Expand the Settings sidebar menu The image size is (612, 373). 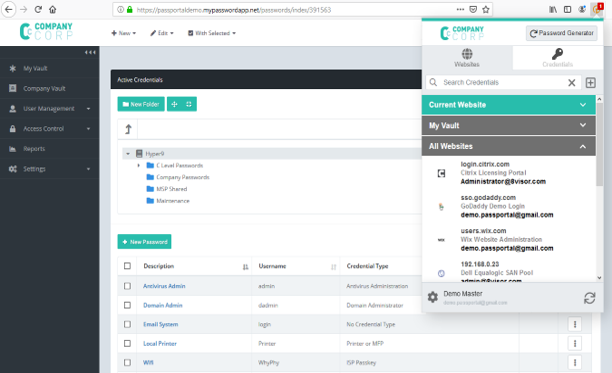coord(50,169)
